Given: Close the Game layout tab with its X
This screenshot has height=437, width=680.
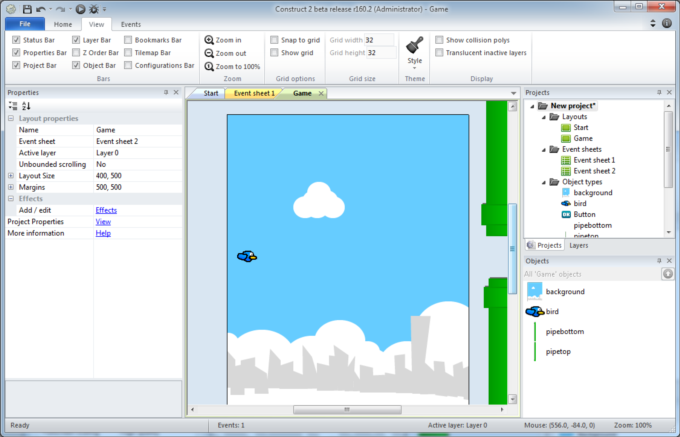Looking at the screenshot, I should click(x=321, y=93).
